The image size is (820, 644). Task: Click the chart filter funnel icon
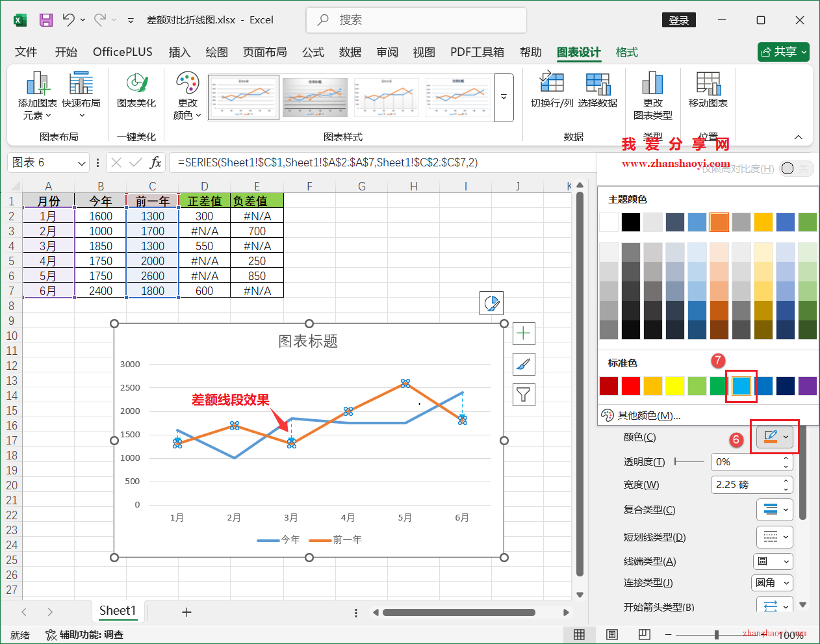pyautogui.click(x=523, y=394)
